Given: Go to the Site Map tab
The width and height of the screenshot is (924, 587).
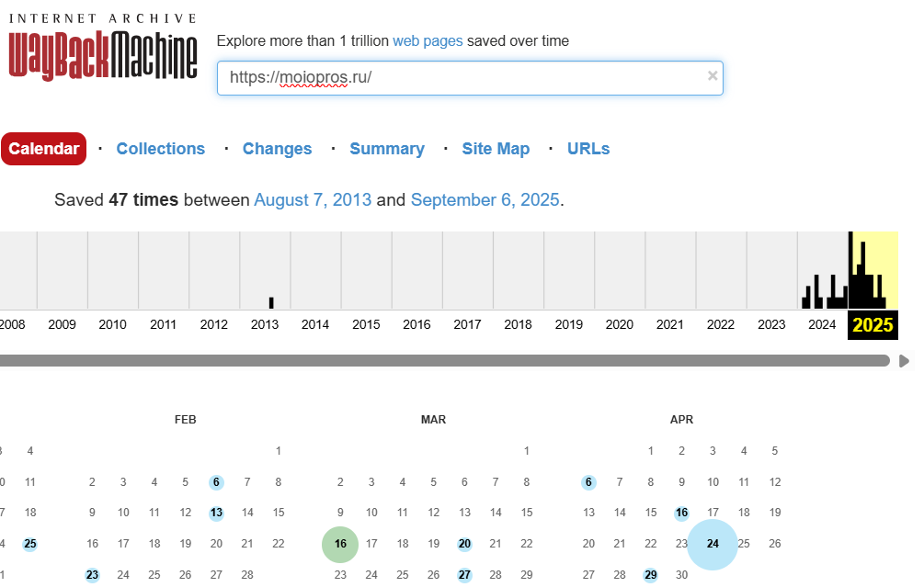Looking at the screenshot, I should 496,149.
